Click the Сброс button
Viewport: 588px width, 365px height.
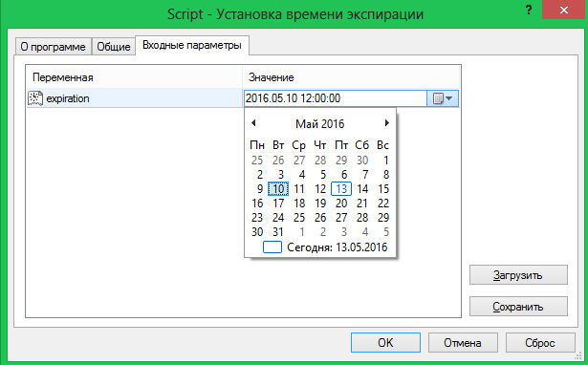click(x=540, y=342)
